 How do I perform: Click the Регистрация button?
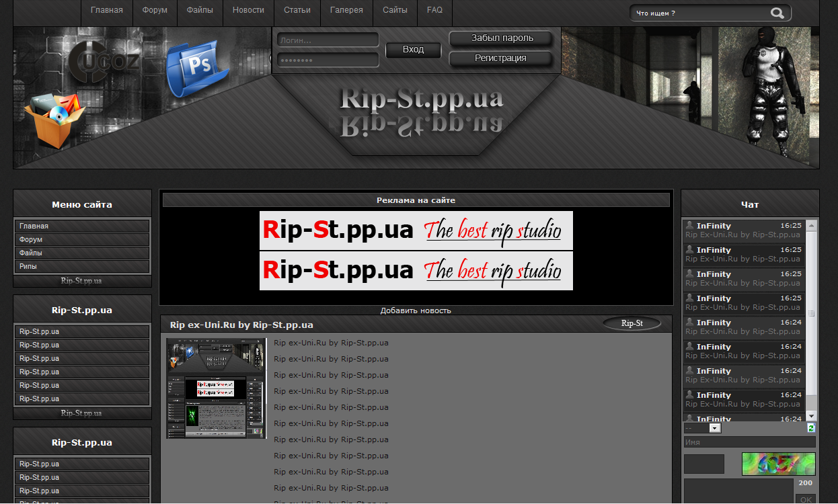[x=500, y=58]
